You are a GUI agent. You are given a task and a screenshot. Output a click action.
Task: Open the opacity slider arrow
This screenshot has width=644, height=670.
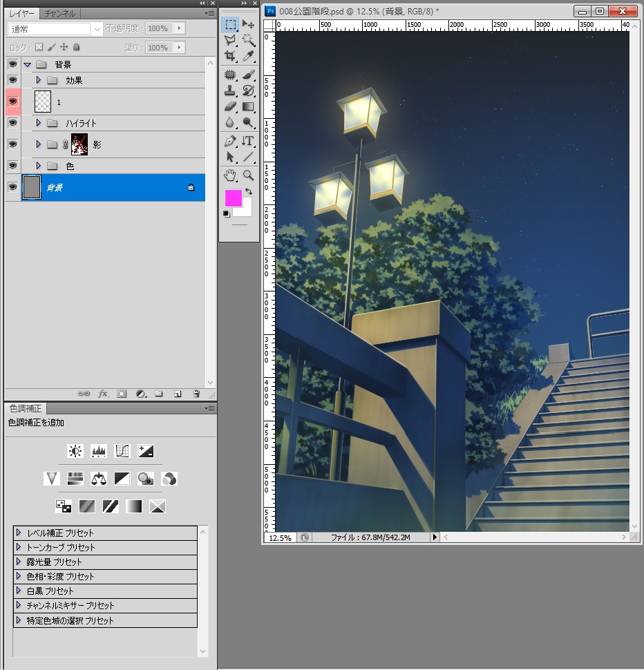tap(180, 28)
